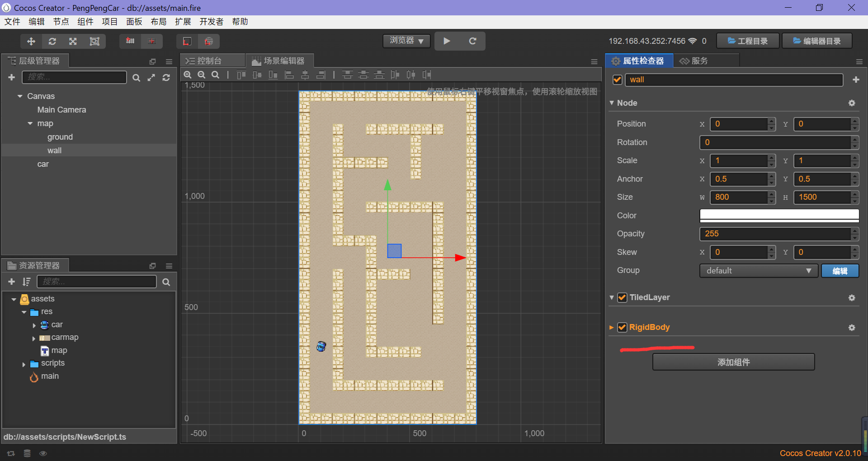
Task: Select the Main Camera node
Action: coord(61,110)
